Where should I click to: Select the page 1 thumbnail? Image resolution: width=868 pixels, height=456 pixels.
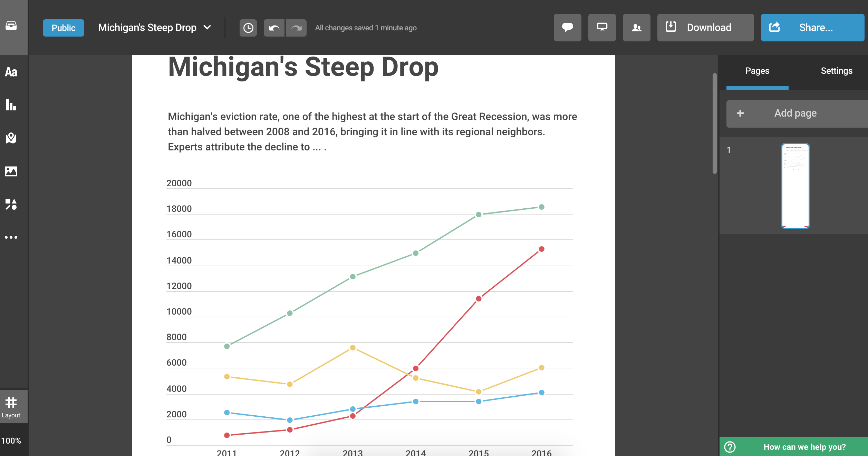click(x=795, y=186)
